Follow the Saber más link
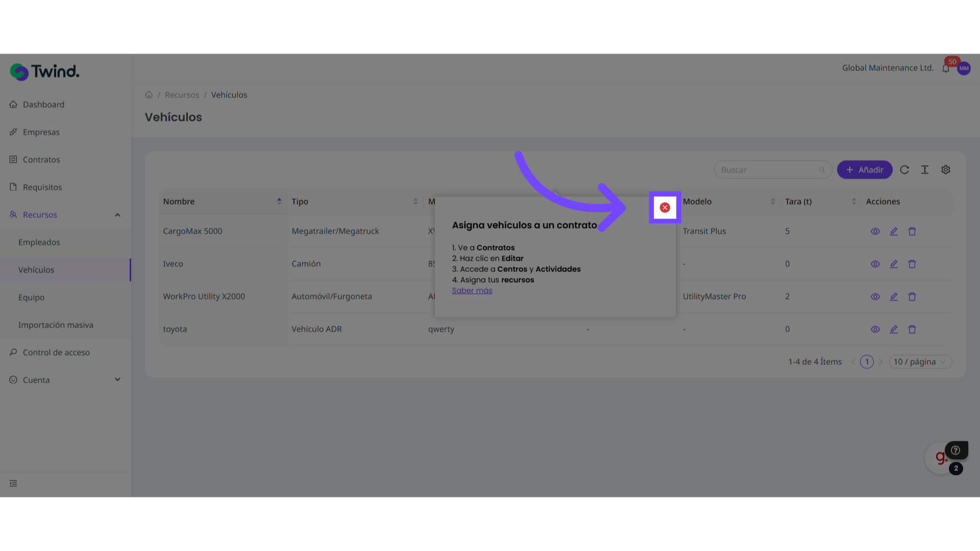 (472, 291)
